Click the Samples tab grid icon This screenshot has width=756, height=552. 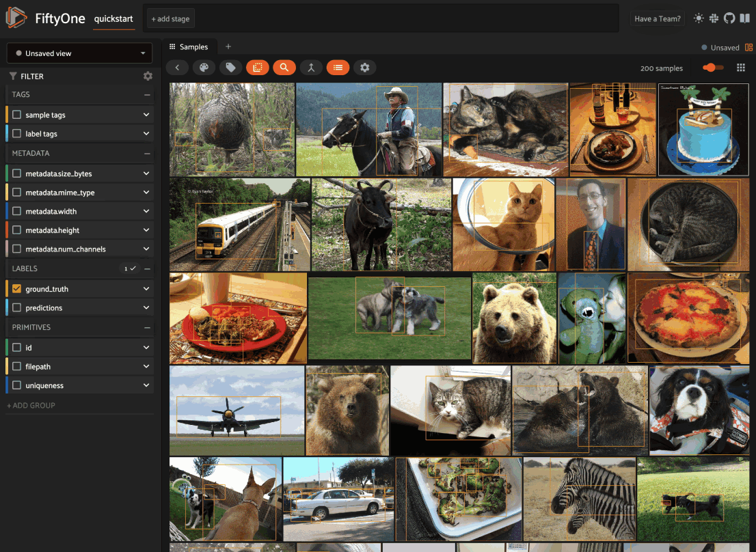pyautogui.click(x=172, y=46)
